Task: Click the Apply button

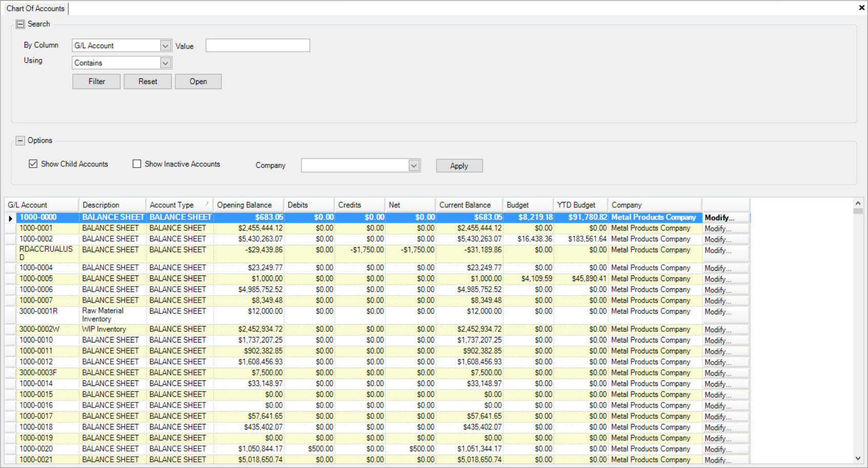Action: pyautogui.click(x=459, y=166)
